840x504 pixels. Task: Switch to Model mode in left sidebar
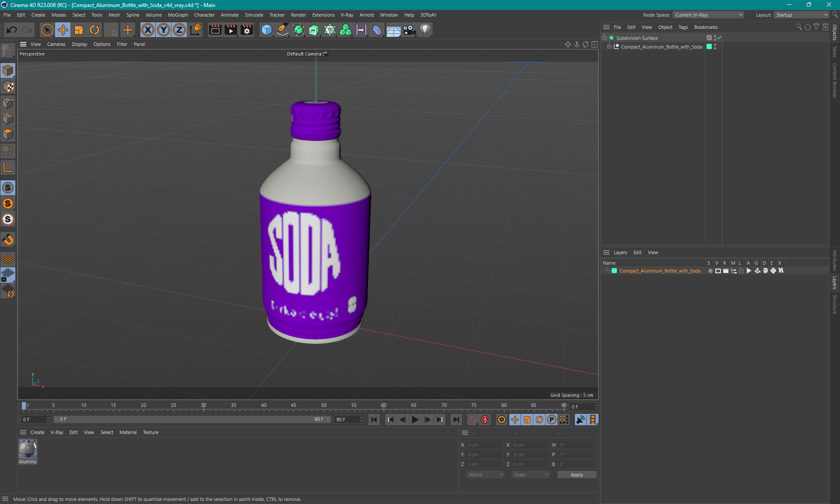click(x=8, y=70)
